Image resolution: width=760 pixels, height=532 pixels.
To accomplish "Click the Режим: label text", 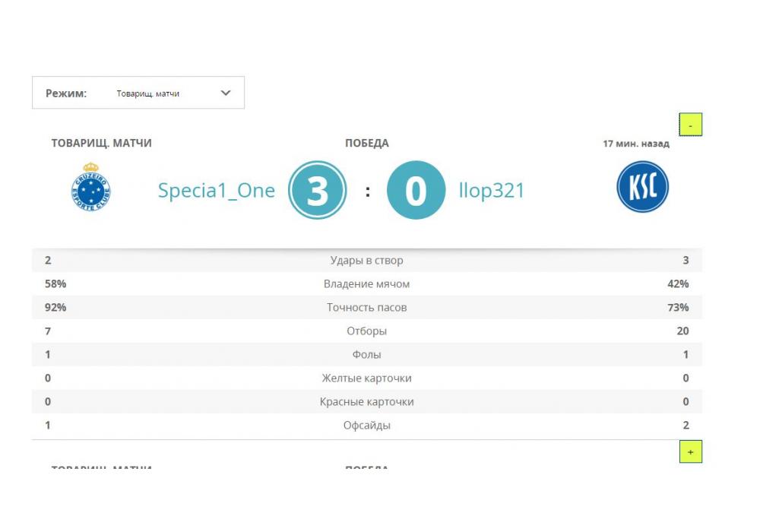I will (66, 93).
